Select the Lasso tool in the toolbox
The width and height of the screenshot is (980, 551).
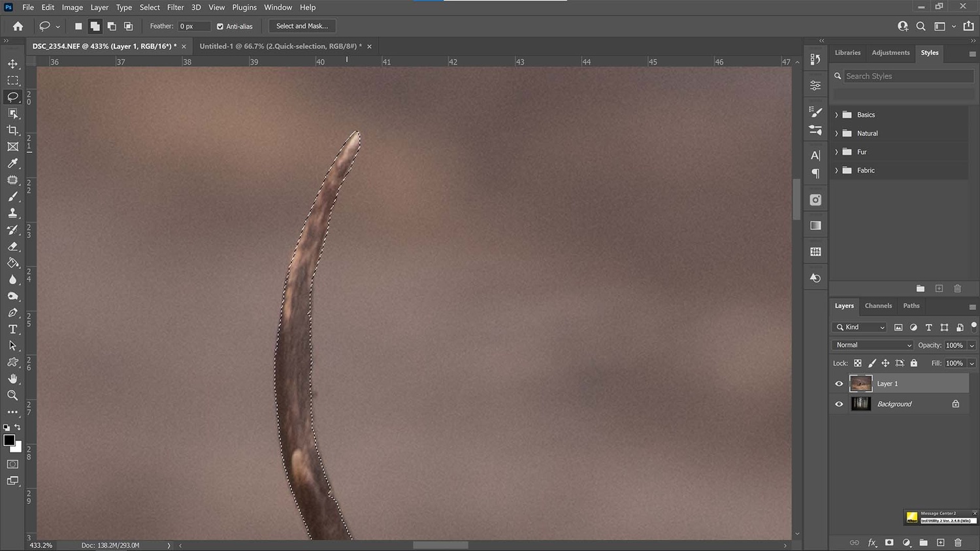(x=12, y=97)
